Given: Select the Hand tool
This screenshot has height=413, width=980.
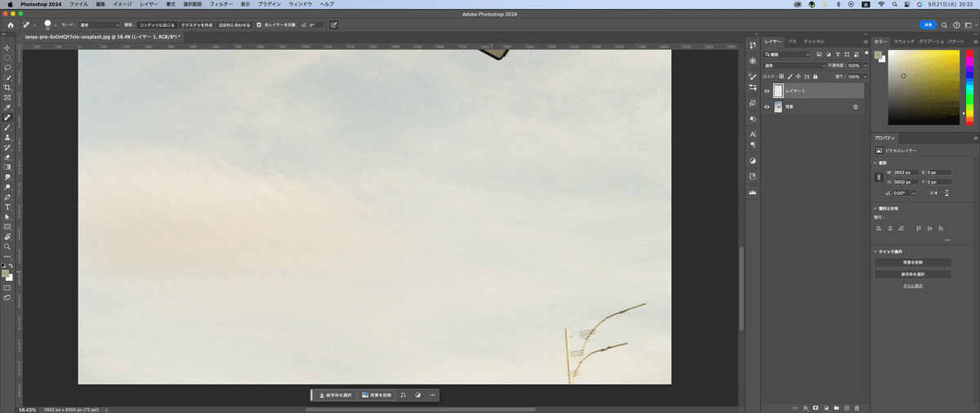Looking at the screenshot, I should coord(7,236).
